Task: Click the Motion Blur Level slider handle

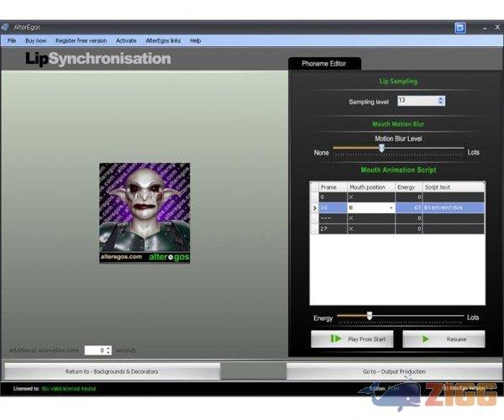Action: 381,148
